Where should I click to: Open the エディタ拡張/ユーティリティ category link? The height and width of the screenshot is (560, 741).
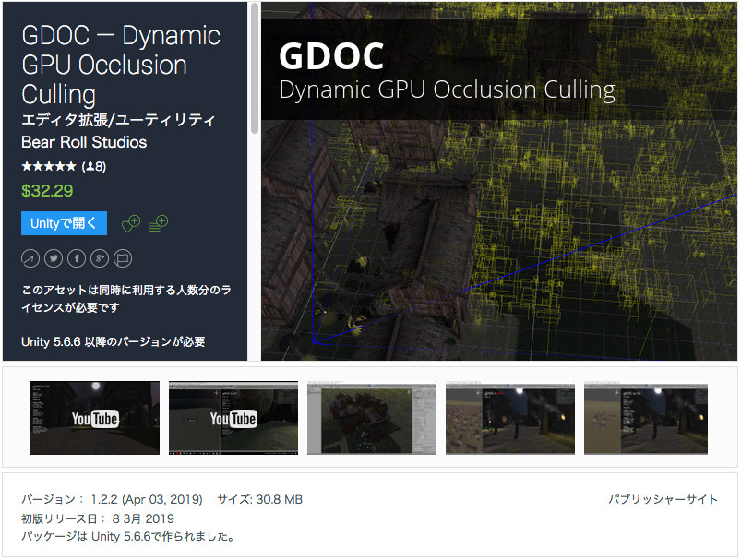[x=118, y=120]
